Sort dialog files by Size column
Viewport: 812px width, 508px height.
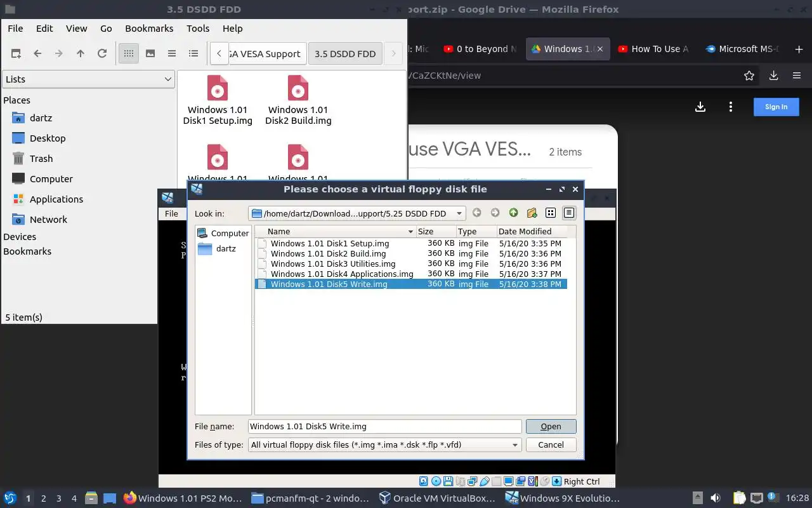(x=436, y=232)
